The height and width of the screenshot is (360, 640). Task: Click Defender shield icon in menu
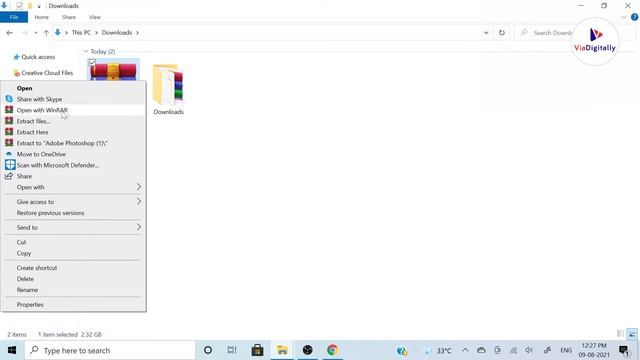10,165
